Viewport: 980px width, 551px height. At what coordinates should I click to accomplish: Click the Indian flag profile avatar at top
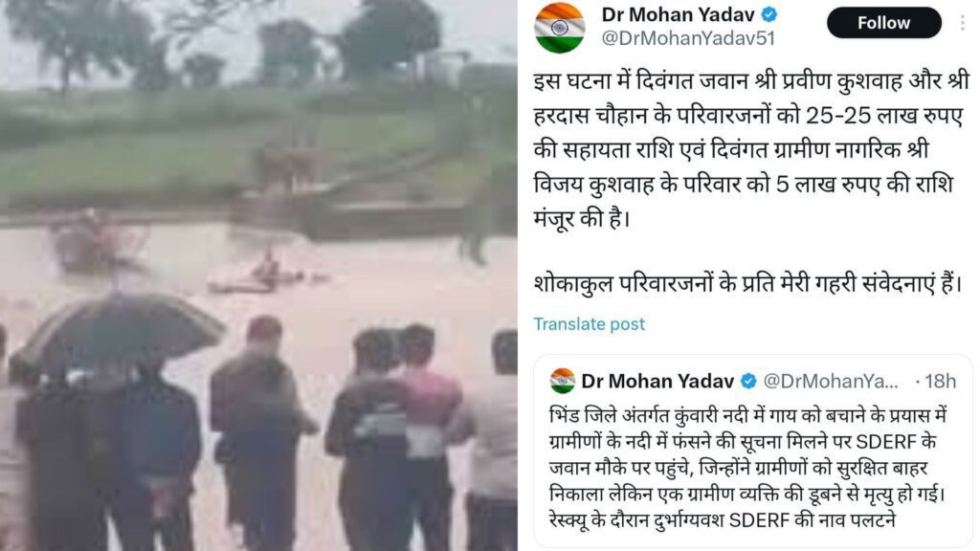(x=559, y=28)
